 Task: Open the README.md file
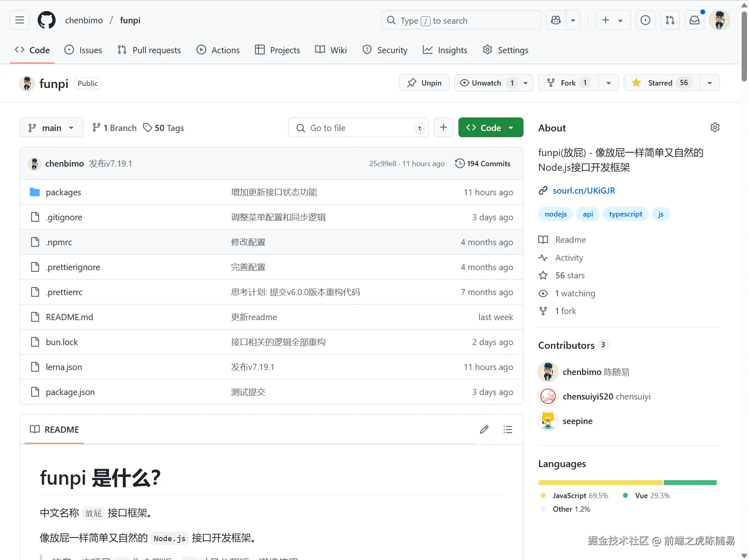click(x=70, y=317)
